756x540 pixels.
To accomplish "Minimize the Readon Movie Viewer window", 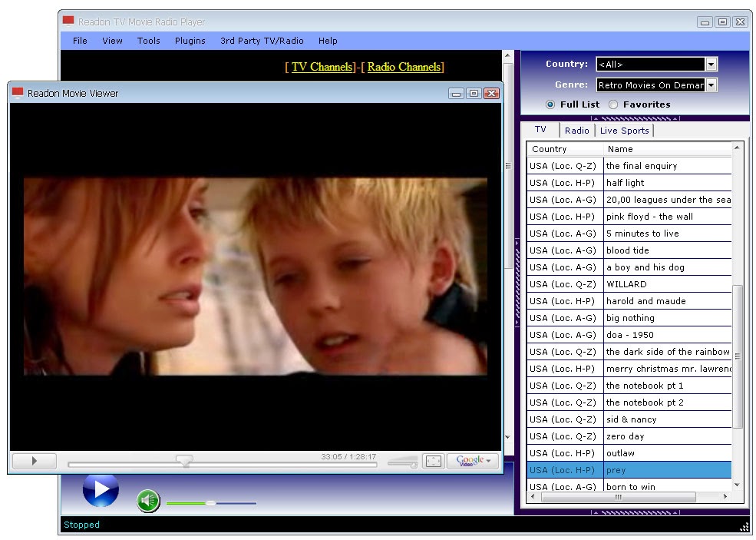I will (x=456, y=93).
